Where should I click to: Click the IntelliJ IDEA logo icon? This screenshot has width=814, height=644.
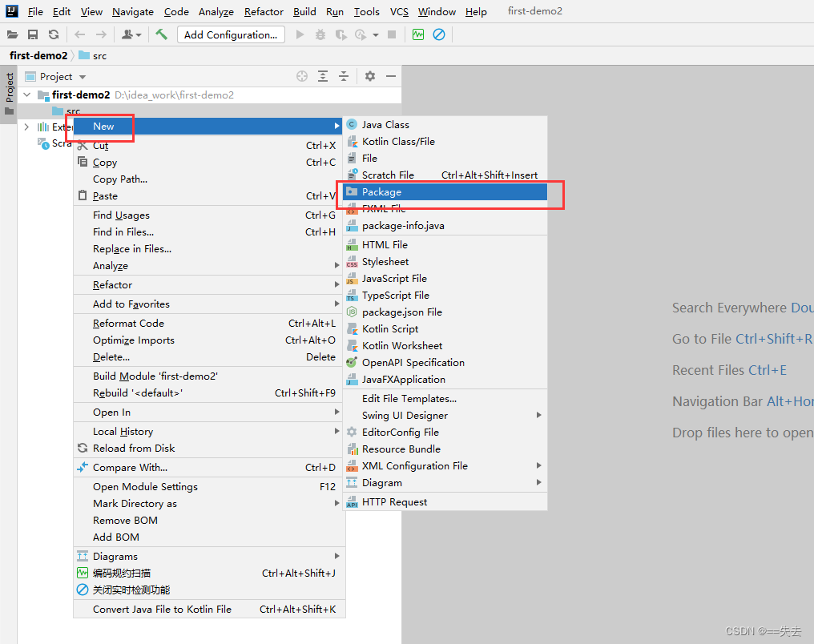click(12, 11)
